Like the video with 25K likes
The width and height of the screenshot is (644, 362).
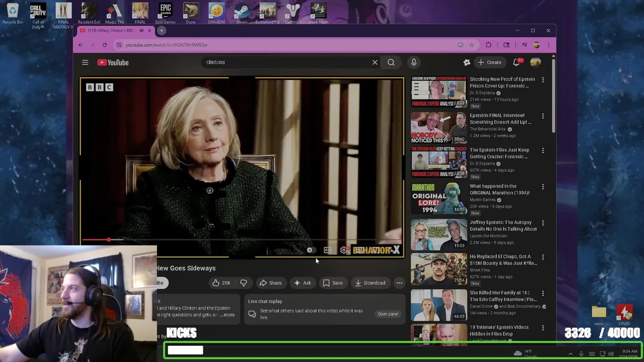click(x=221, y=283)
